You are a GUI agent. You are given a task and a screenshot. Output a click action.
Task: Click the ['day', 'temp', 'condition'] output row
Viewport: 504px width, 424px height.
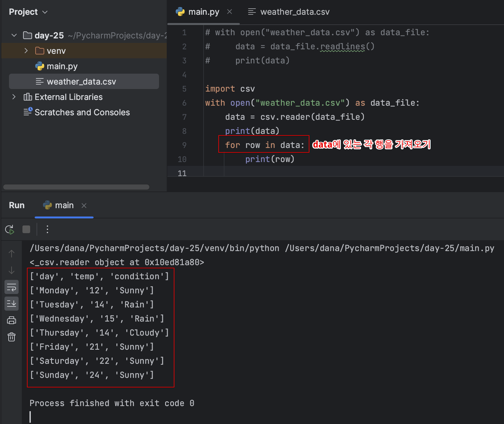click(x=99, y=276)
